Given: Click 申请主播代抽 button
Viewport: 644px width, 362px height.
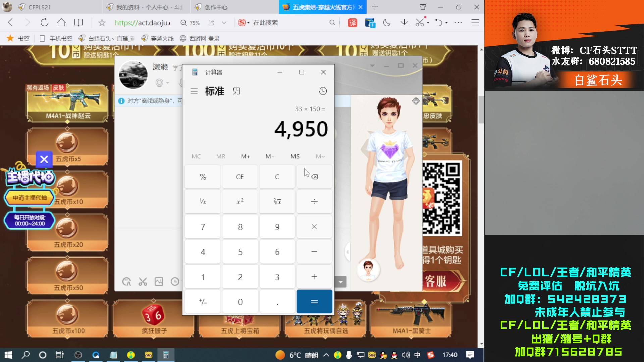Looking at the screenshot, I should pyautogui.click(x=30, y=198).
